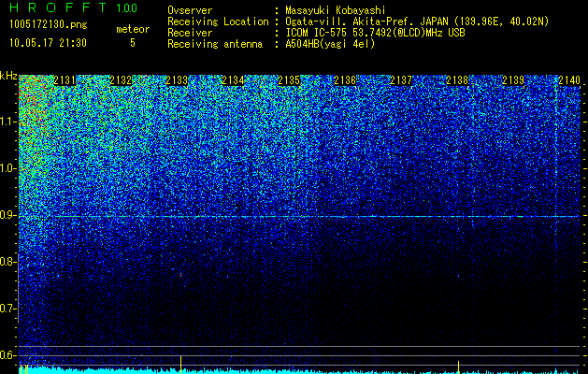
Task: Click the cyan signal level graph at the bottom
Action: tap(299, 371)
